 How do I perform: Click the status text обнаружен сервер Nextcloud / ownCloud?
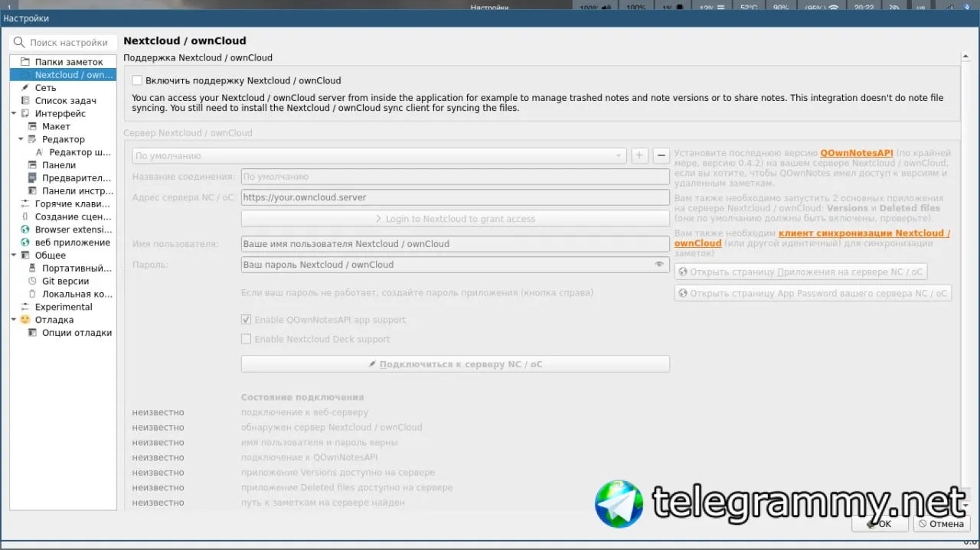pyautogui.click(x=332, y=428)
